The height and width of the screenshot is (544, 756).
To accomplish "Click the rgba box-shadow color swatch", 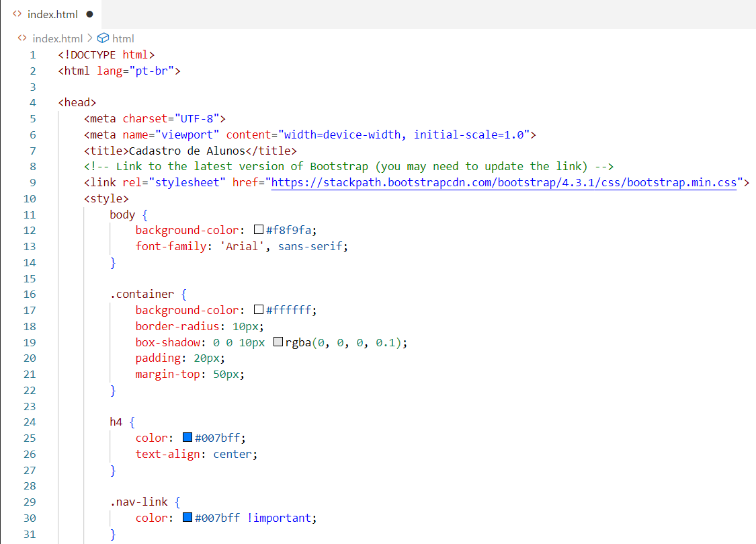I will (278, 342).
